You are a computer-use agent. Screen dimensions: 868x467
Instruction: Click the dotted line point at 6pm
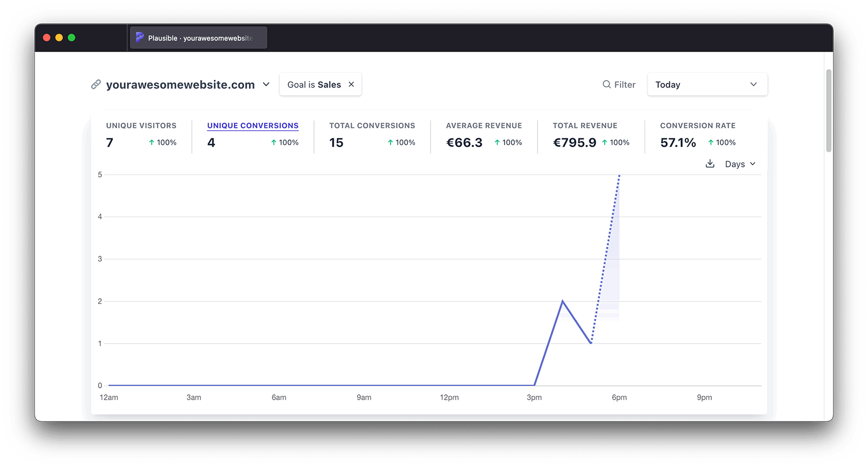[619, 175]
